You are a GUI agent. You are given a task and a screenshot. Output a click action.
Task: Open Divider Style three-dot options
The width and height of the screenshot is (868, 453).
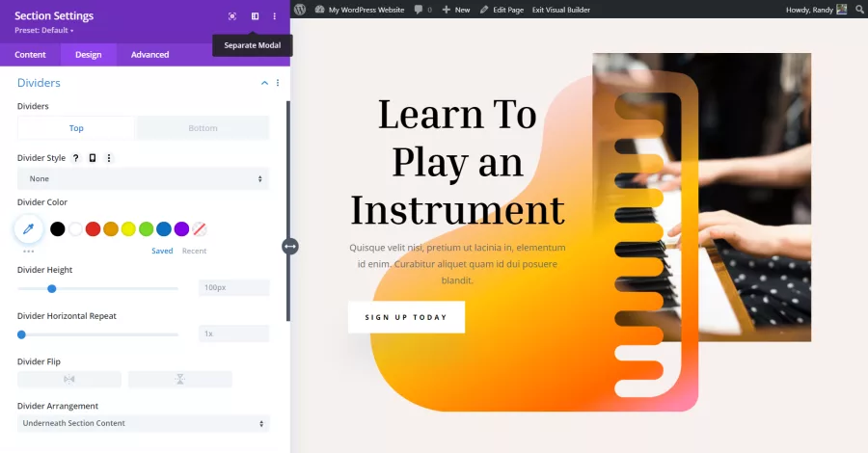109,158
